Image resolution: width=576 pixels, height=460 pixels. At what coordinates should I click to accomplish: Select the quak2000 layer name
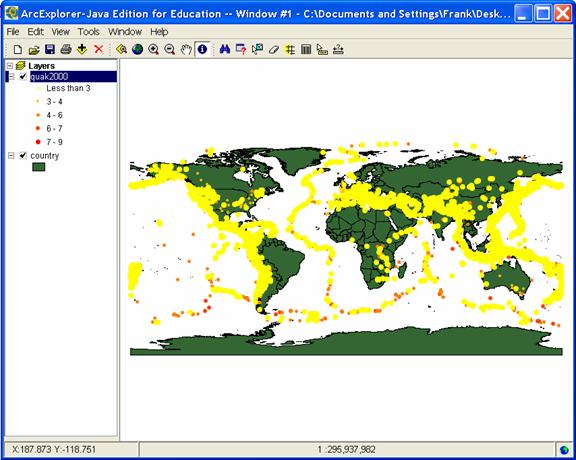pos(49,76)
